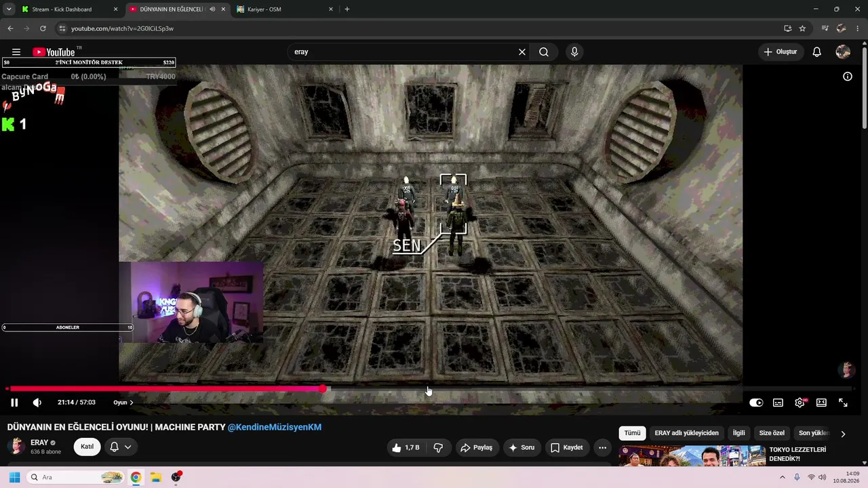
Task: Dislike the video with thumbs down
Action: [438, 447]
